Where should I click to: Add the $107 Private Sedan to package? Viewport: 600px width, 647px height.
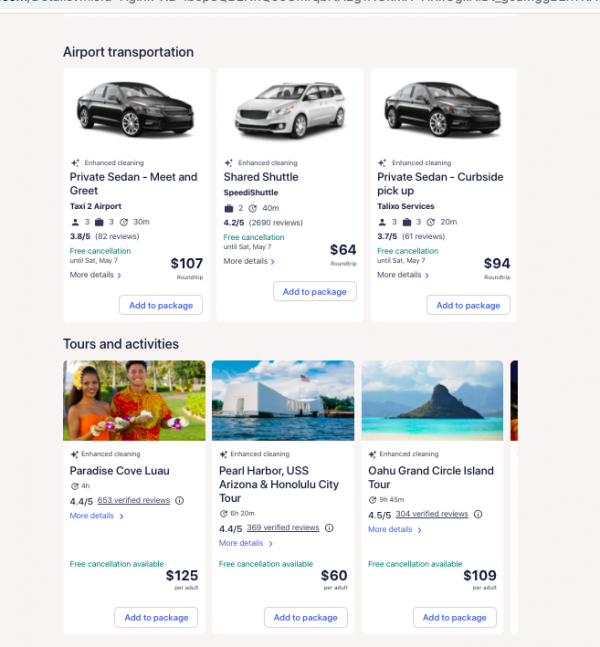click(x=160, y=305)
